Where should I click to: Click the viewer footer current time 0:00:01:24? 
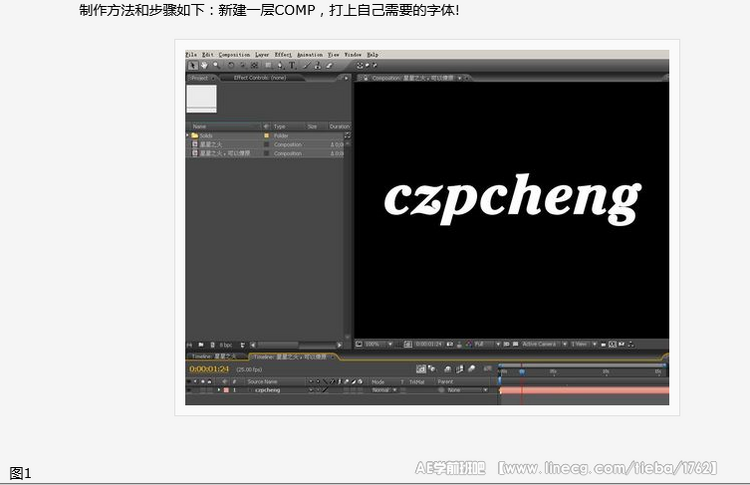[x=429, y=344]
